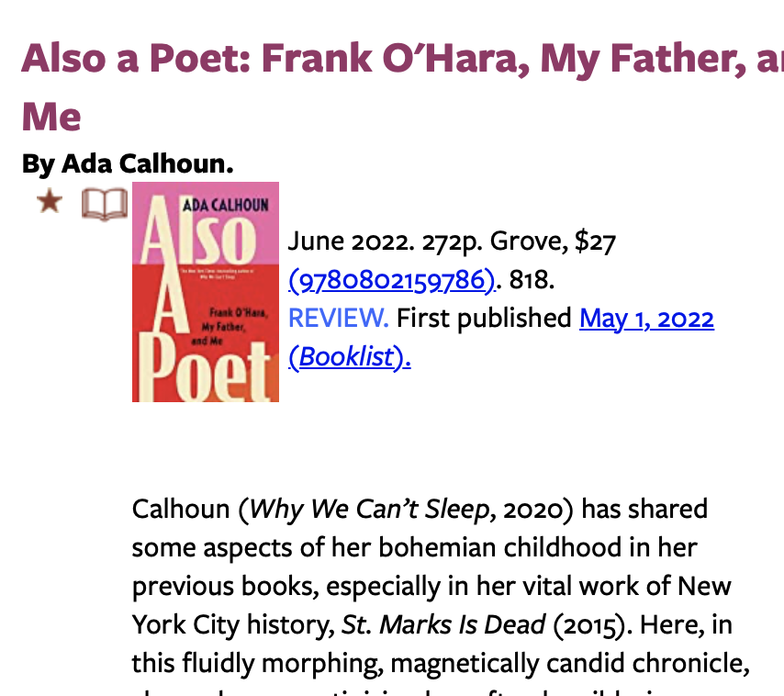This screenshot has width=784, height=696.
Task: Open the Also a Poet cover image
Action: [206, 292]
